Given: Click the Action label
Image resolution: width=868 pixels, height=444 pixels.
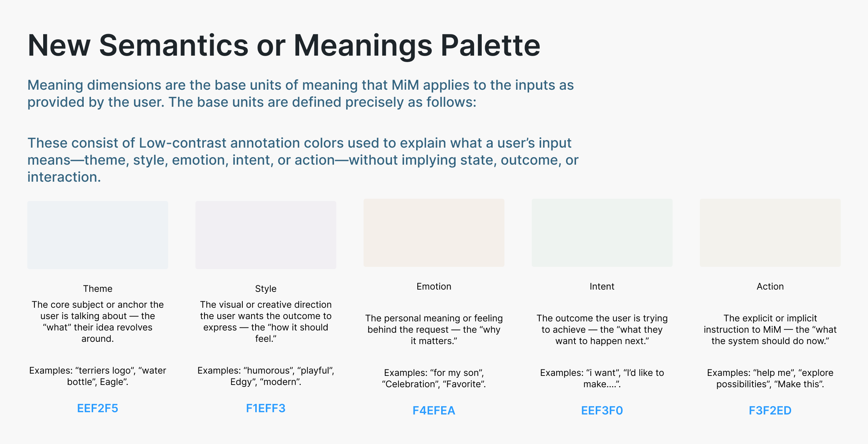Looking at the screenshot, I should pyautogui.click(x=770, y=287).
